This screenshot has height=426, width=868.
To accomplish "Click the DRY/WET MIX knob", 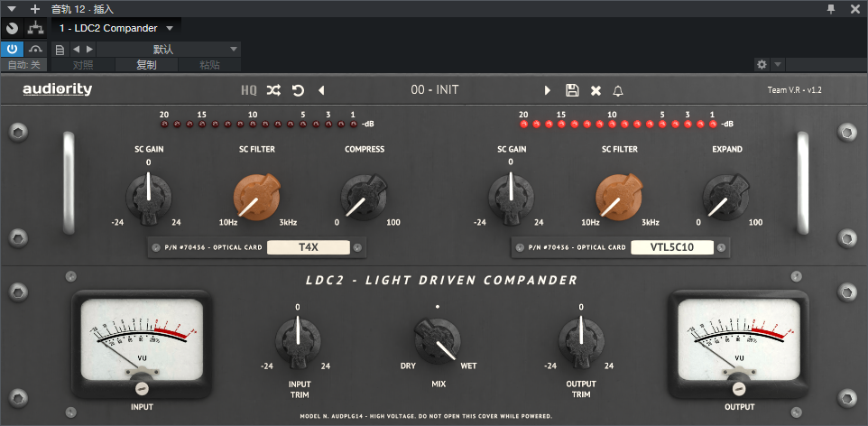I will point(438,340).
